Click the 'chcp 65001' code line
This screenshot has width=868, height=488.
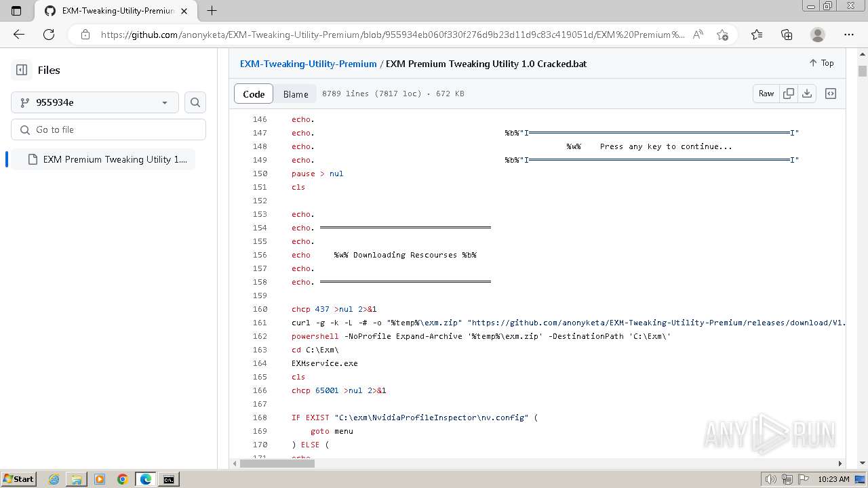click(339, 390)
